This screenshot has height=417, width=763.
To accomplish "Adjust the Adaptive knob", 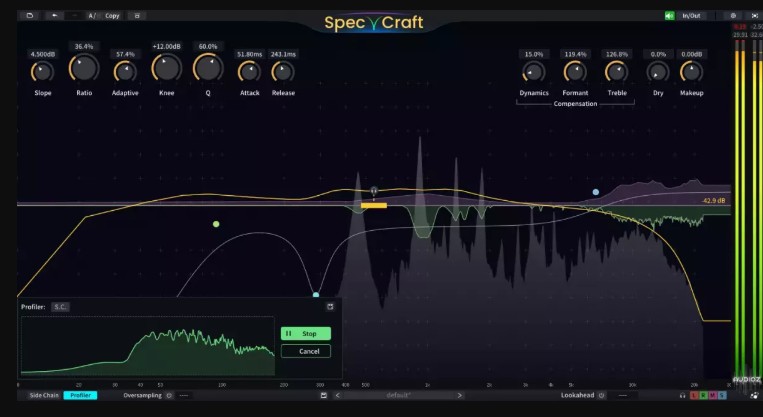I will pos(125,72).
